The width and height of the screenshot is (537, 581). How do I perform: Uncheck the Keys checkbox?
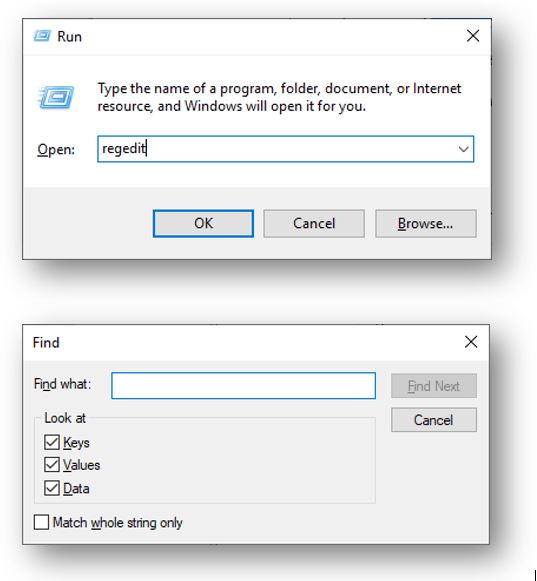point(52,442)
